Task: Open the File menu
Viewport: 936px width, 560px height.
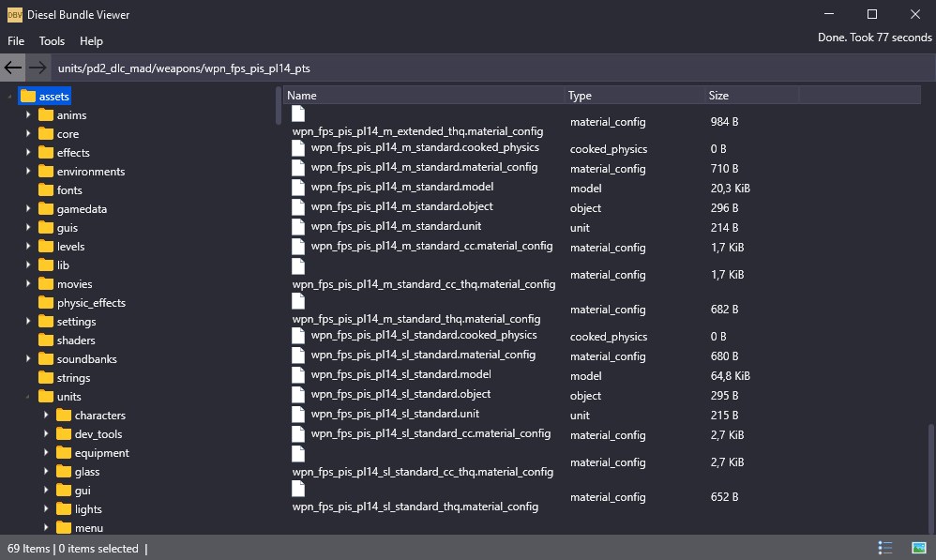Action: (16, 41)
